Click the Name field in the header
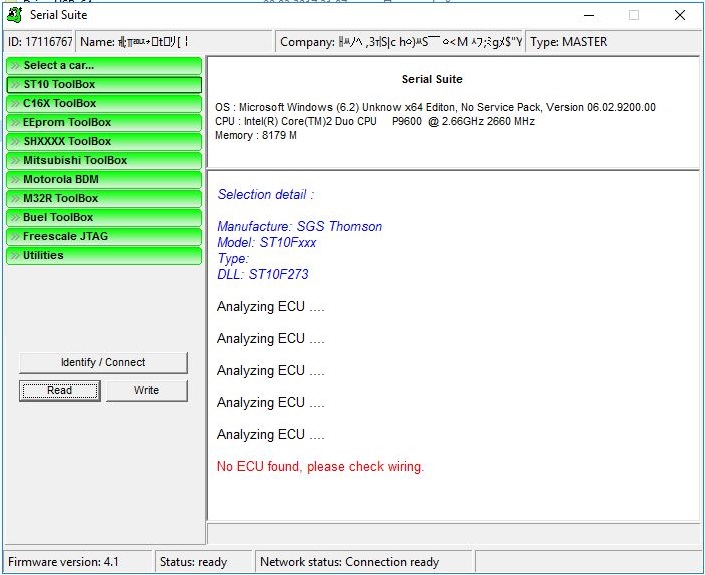The image size is (705, 575). coord(174,42)
